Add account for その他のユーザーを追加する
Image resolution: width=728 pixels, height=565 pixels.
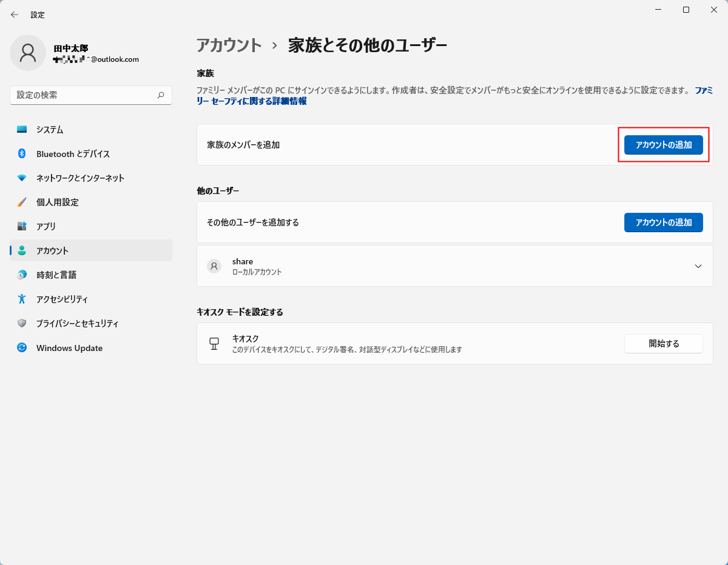tap(664, 222)
